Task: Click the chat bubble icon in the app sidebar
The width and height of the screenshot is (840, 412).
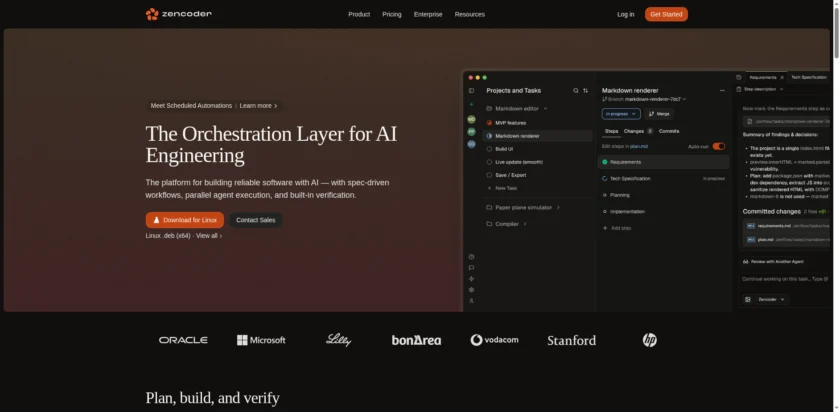Action: (471, 267)
